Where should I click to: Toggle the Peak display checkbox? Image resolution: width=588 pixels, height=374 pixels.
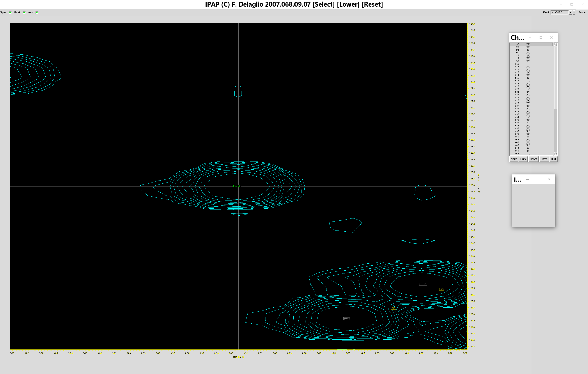(24, 13)
